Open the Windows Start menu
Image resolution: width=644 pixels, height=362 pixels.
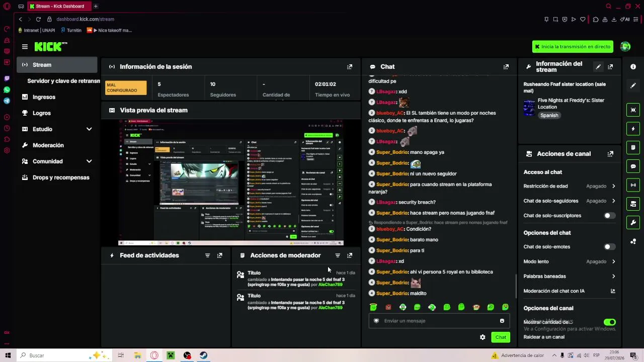point(8,355)
